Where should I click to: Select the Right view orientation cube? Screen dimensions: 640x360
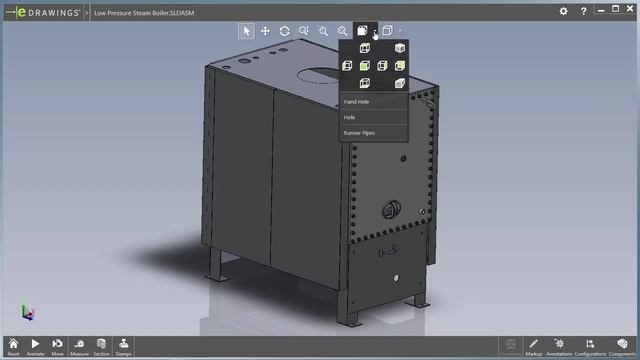point(382,66)
